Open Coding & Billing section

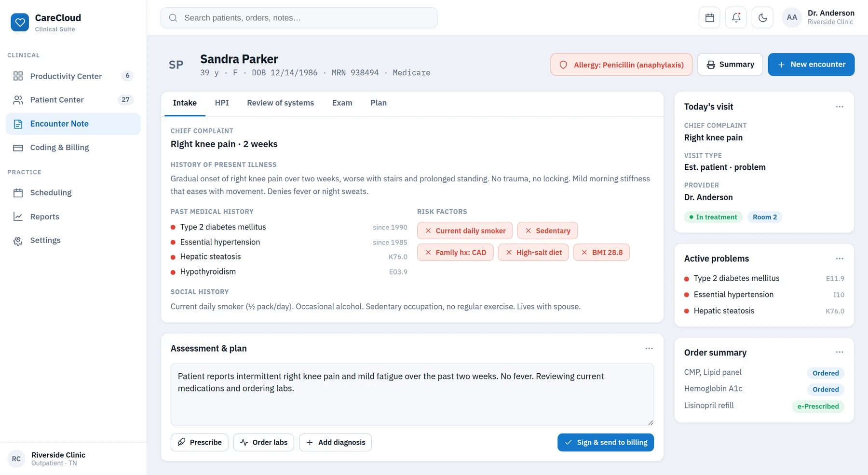[73, 148]
